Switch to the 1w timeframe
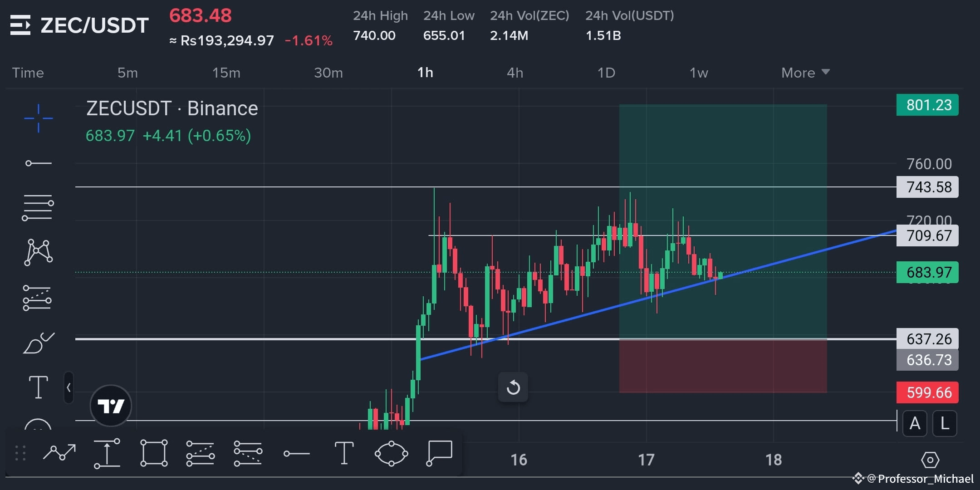The width and height of the screenshot is (980, 490). tap(699, 73)
